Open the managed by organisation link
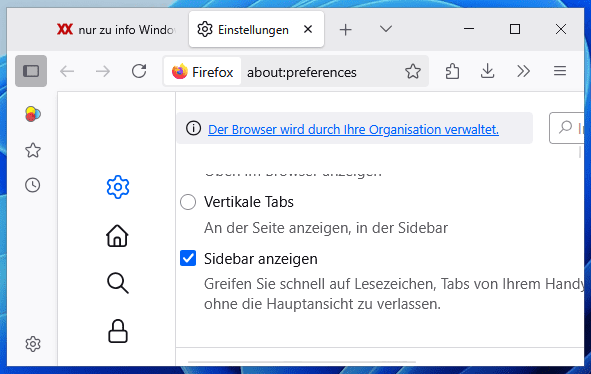Image resolution: width=591 pixels, height=374 pixels. (x=353, y=129)
